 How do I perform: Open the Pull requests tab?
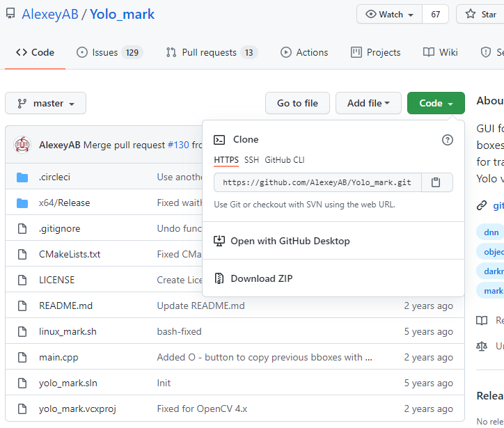(212, 52)
